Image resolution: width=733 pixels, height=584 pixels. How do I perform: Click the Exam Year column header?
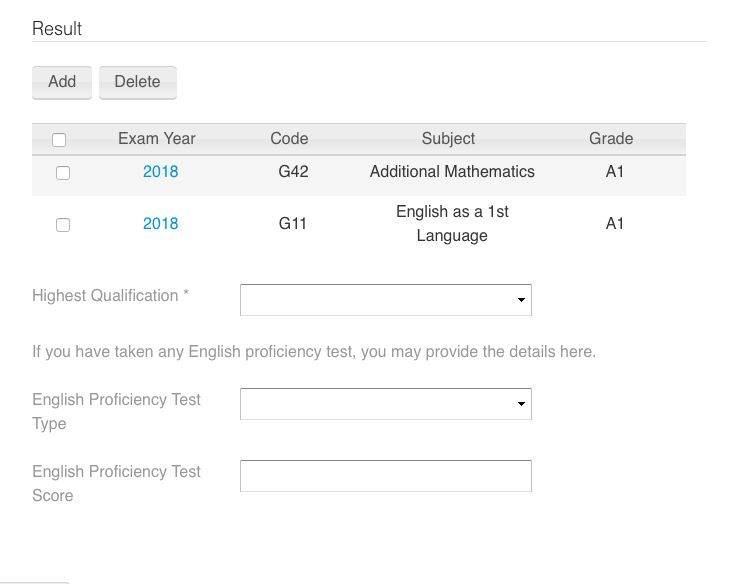[x=157, y=139]
